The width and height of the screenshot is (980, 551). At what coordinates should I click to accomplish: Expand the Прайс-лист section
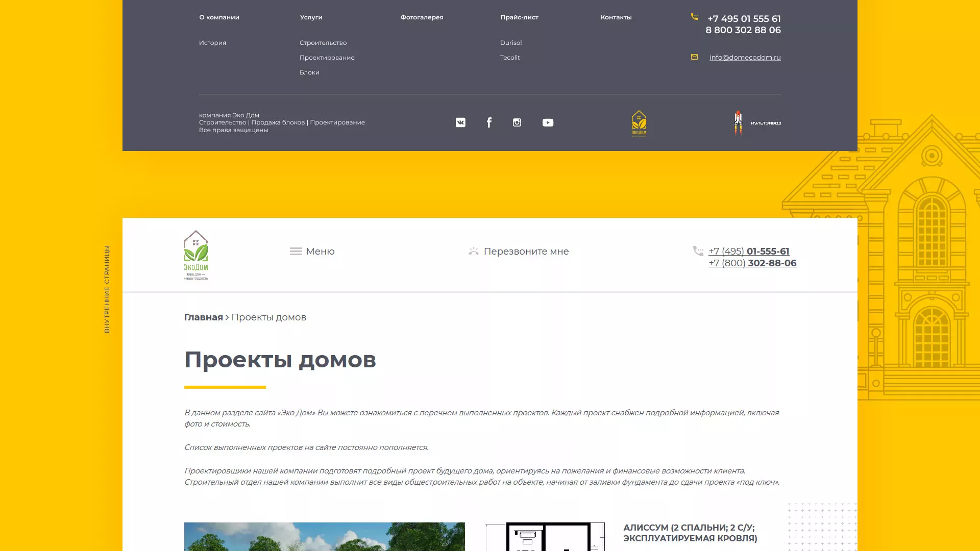(x=519, y=17)
